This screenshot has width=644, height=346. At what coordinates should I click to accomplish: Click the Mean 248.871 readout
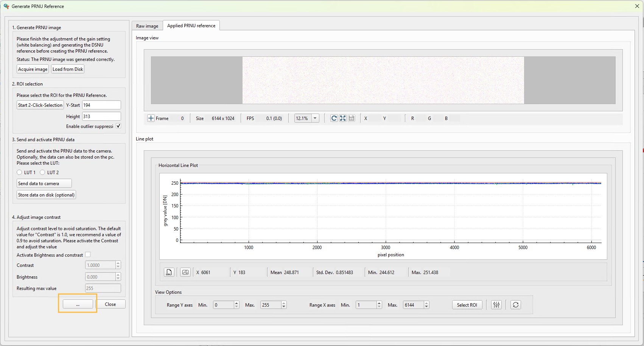(x=285, y=272)
